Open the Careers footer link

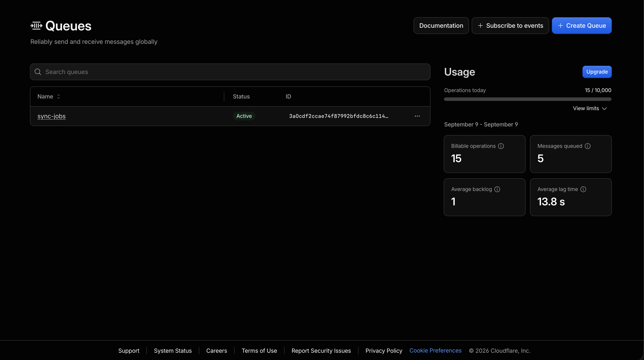click(x=217, y=351)
